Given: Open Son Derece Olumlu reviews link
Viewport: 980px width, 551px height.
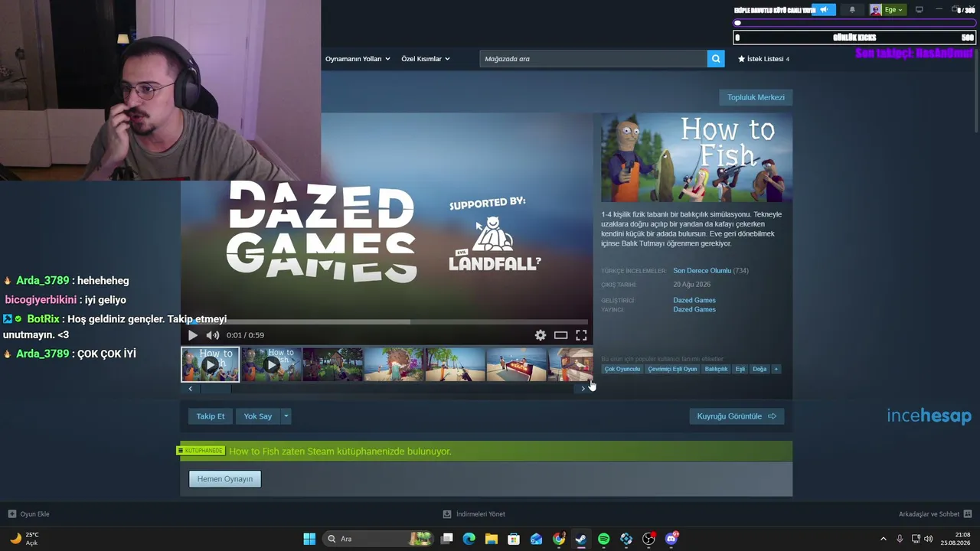Looking at the screenshot, I should pos(702,271).
